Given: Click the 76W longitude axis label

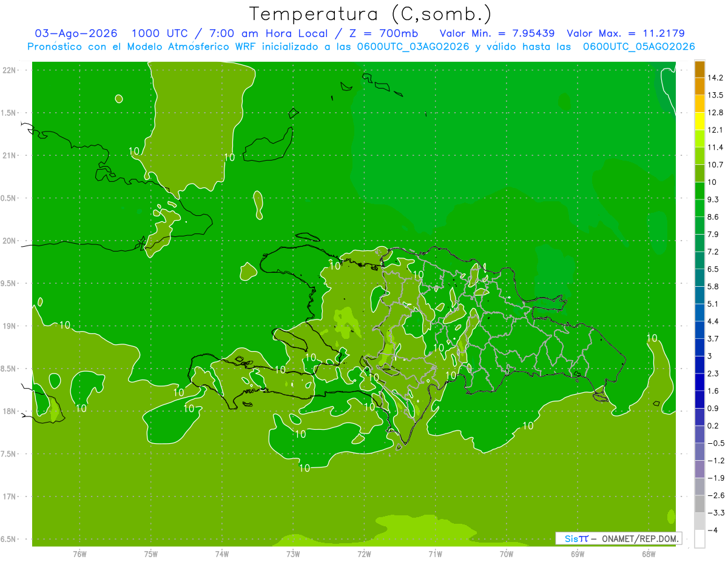Looking at the screenshot, I should point(79,554).
